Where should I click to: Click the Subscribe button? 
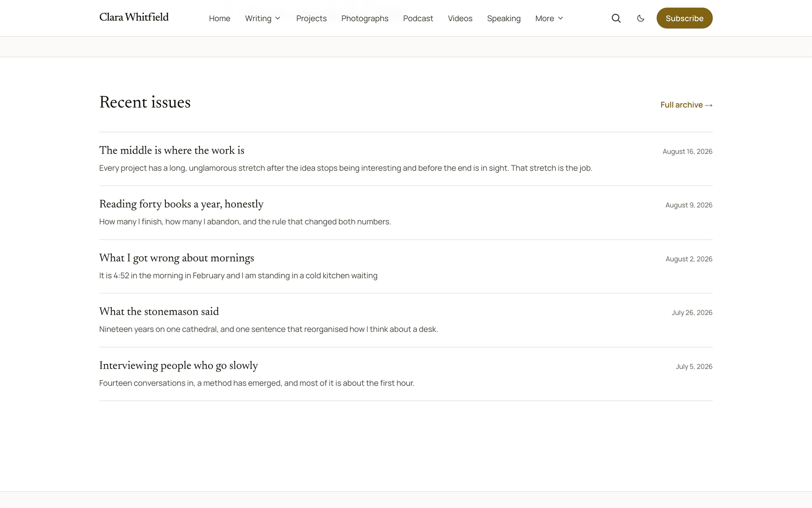coord(684,18)
